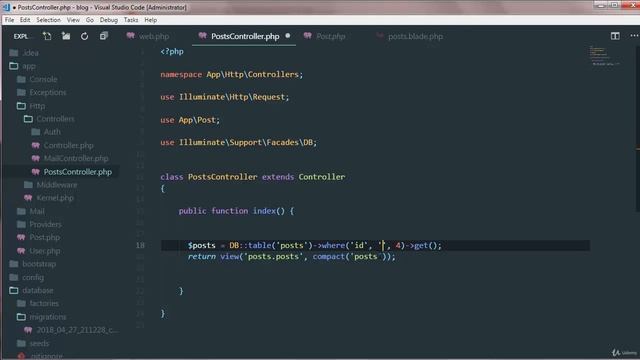Expand the Console folder
Screen dimensions: 640x360
click(43, 79)
